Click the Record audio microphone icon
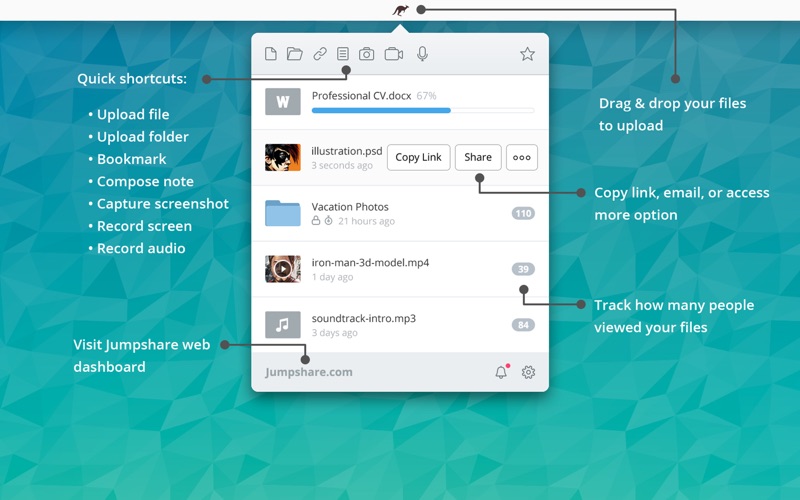The width and height of the screenshot is (800, 500). click(x=423, y=54)
